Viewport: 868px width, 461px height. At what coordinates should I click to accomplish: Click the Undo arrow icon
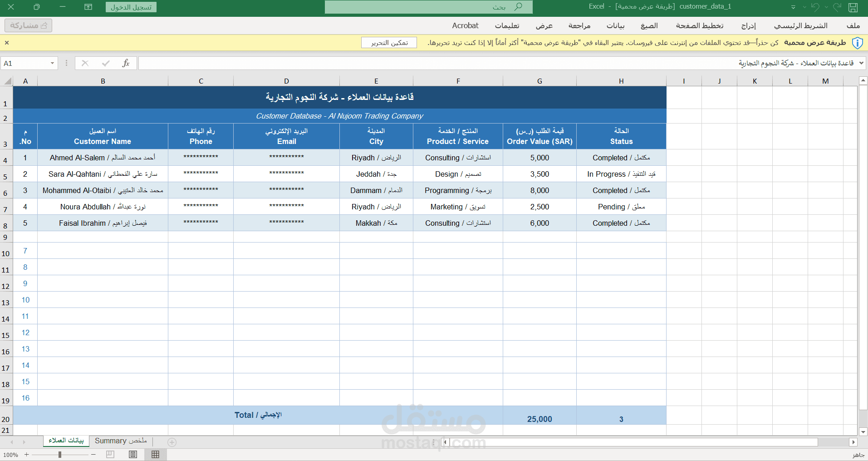pyautogui.click(x=815, y=7)
